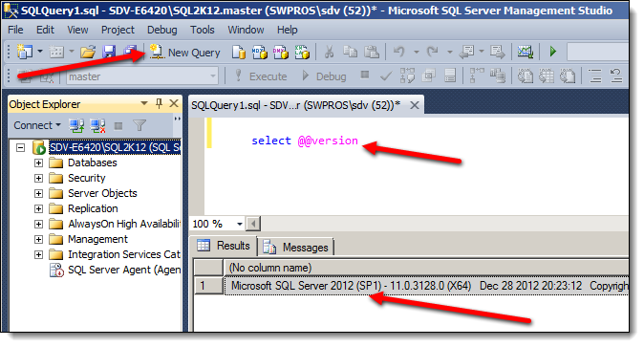Expand the Databases folder
This screenshot has height=347, width=644.
[x=38, y=163]
